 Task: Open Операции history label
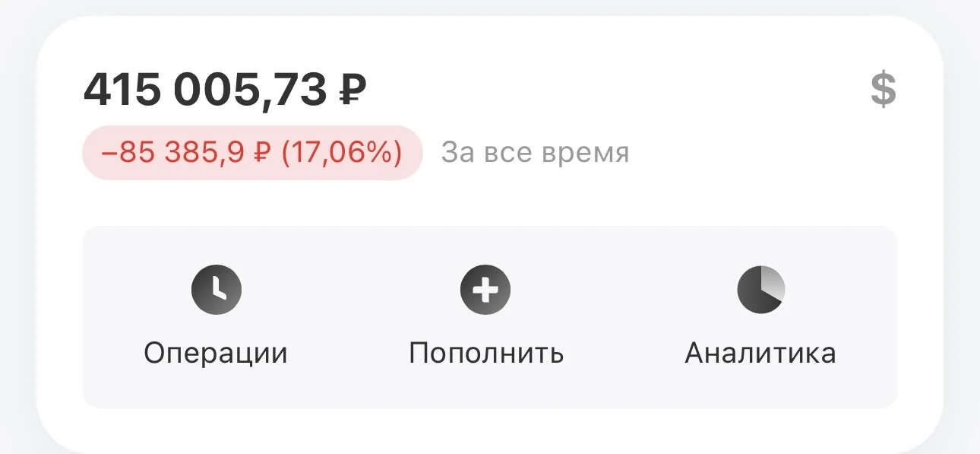216,353
